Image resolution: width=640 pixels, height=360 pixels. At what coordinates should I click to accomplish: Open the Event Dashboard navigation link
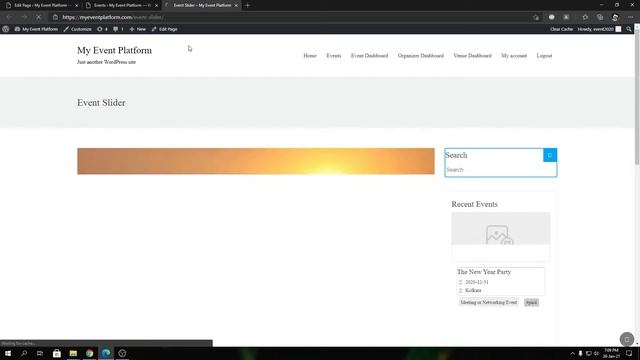coord(369,56)
